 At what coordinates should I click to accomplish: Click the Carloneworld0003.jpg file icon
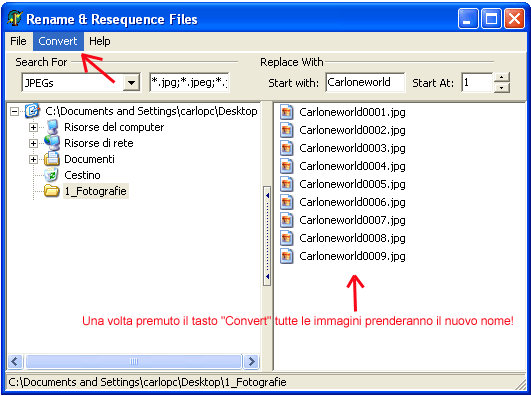tap(286, 148)
